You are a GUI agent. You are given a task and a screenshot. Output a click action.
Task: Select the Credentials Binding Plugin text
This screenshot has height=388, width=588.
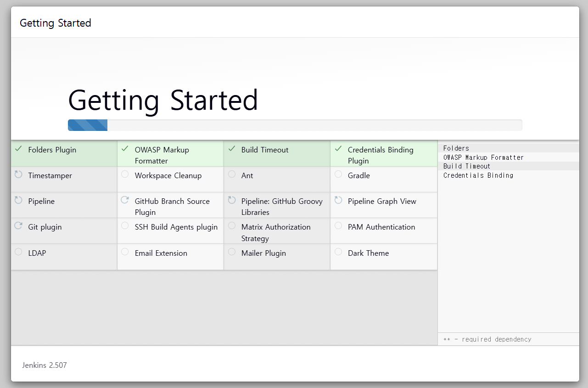(x=381, y=155)
